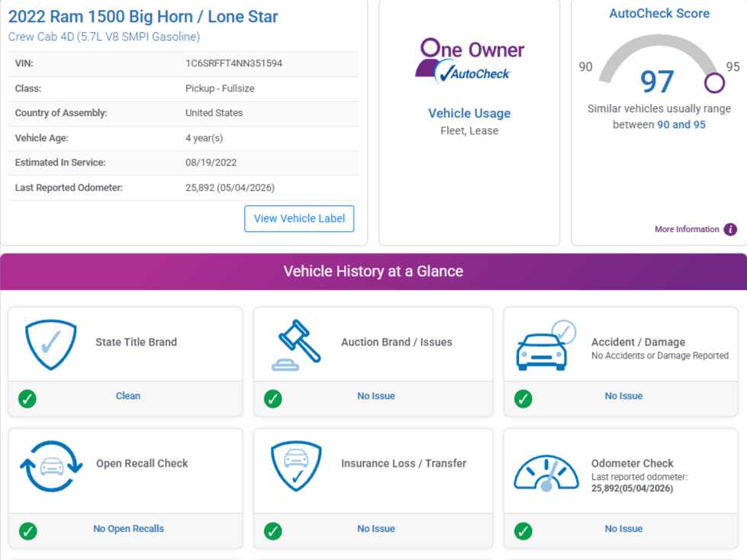Click the AutoCheck Score heading
The image size is (747, 560).
(x=659, y=13)
